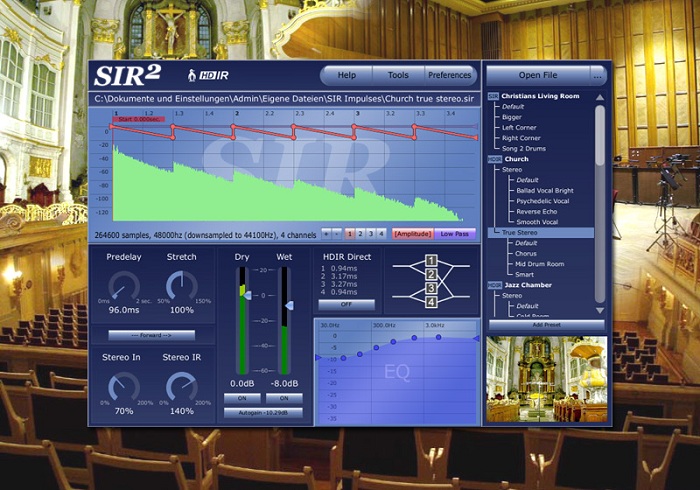This screenshot has width=700, height=490.
Task: Select Chorus preset under True Stereo
Action: tap(526, 253)
